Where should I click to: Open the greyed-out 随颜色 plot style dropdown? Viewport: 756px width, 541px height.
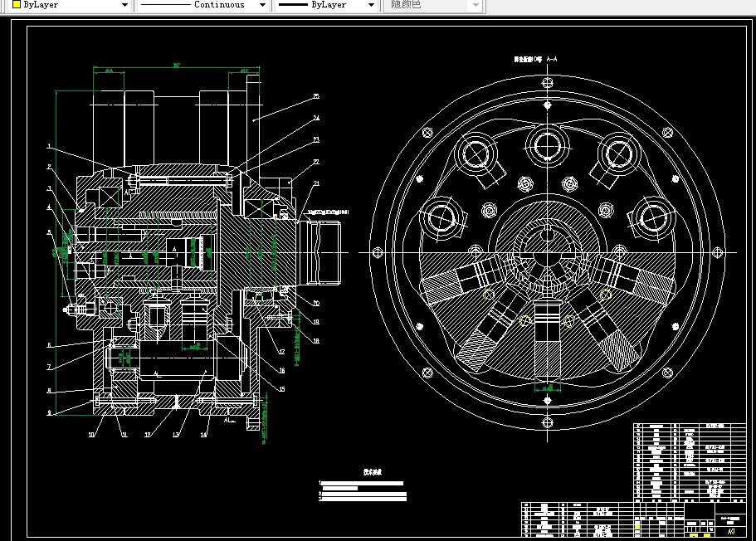434,5
